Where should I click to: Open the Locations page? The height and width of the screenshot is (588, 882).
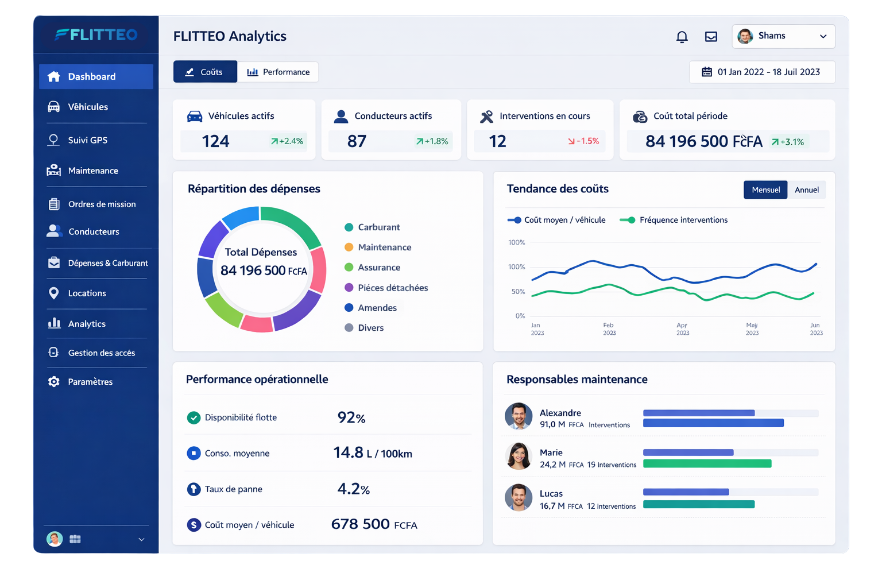(96, 293)
